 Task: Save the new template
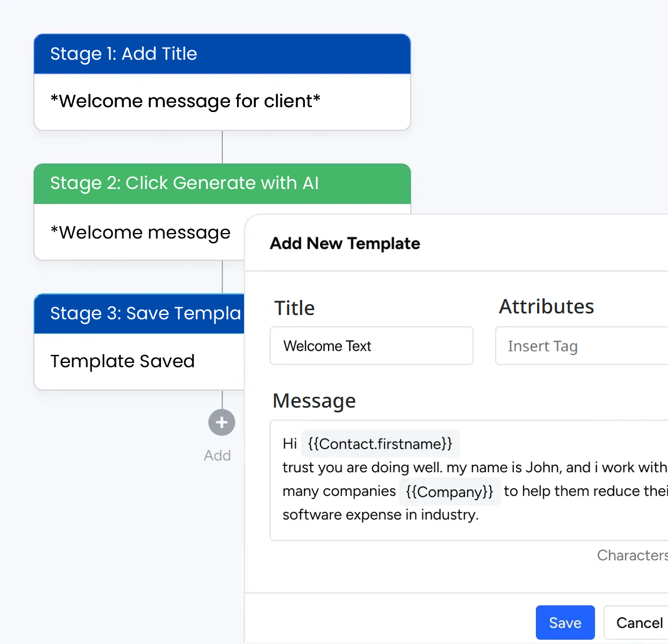point(565,622)
